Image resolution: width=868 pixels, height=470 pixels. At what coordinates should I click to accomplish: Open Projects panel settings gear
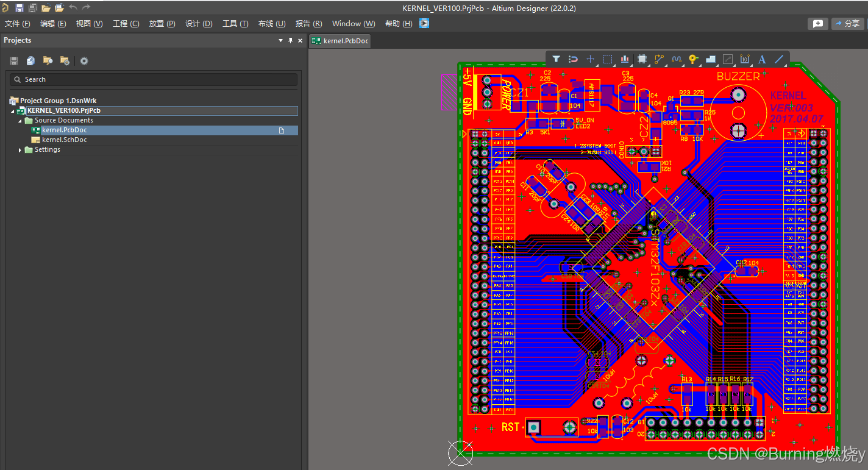84,61
